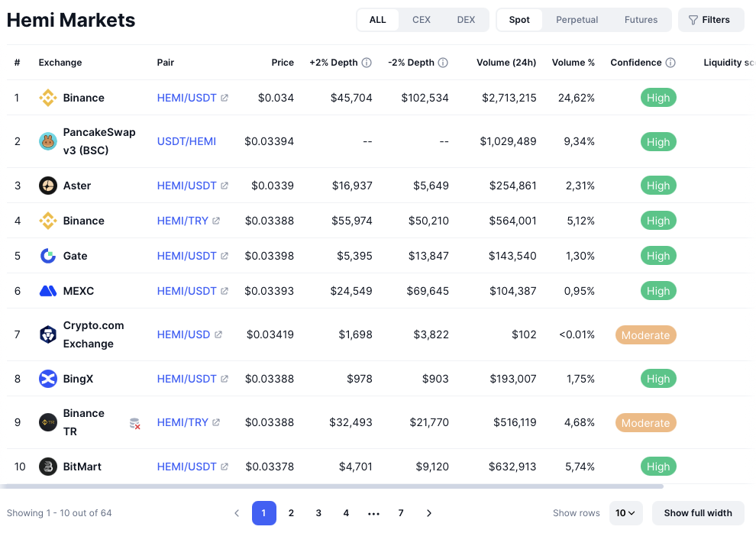Click the info icon beside +2% Depth
Image resolution: width=756 pixels, height=533 pixels.
click(x=367, y=63)
